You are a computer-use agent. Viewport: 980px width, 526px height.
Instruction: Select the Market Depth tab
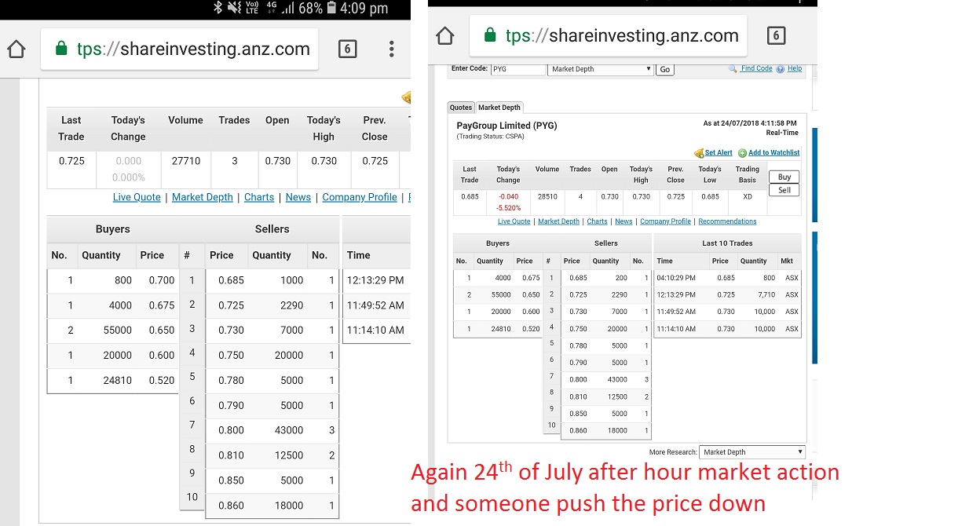pyautogui.click(x=499, y=108)
